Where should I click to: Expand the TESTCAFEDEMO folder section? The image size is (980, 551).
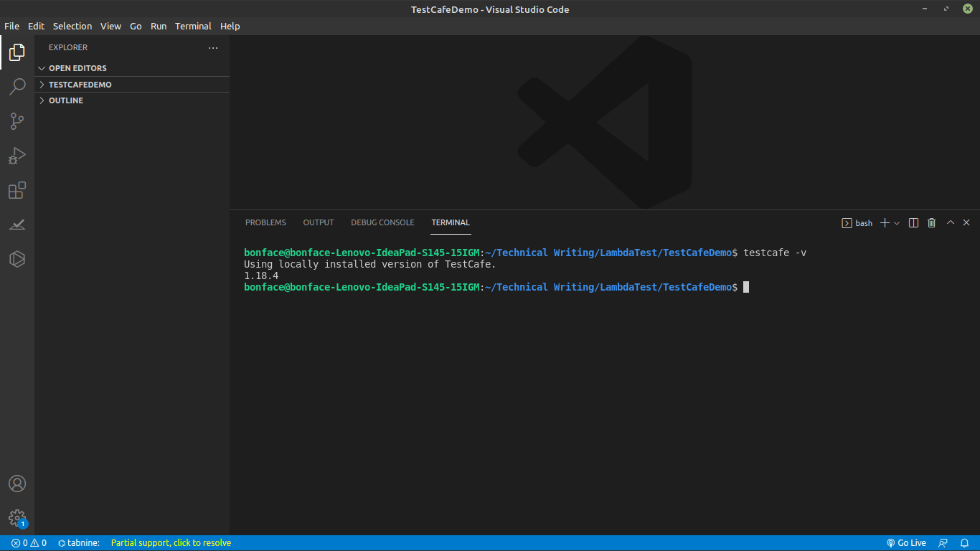[x=79, y=84]
